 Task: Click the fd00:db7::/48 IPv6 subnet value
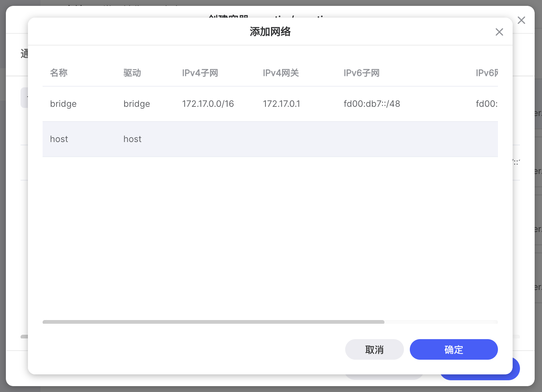point(372,104)
